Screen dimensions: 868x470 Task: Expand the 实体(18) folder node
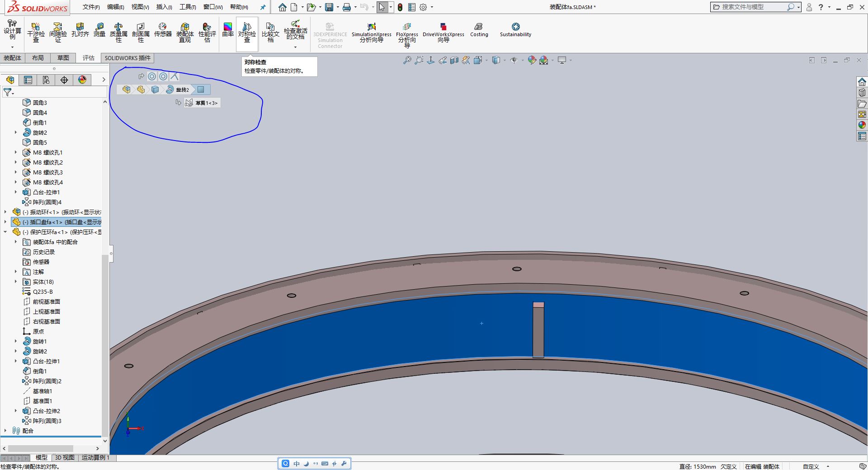16,282
